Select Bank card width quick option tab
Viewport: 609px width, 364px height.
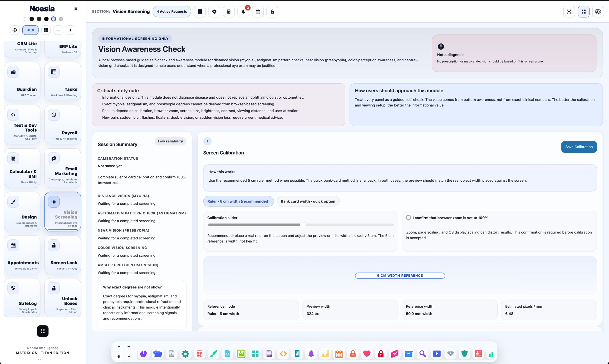pyautogui.click(x=308, y=201)
